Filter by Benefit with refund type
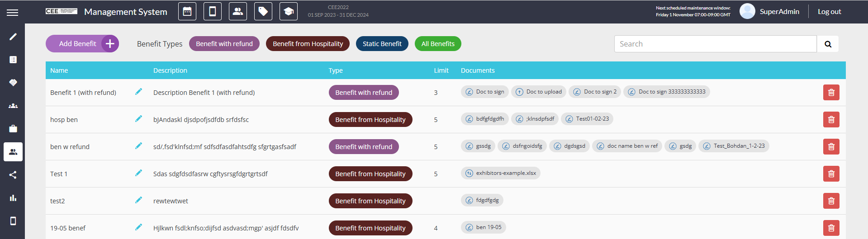The height and width of the screenshot is (239, 868). [224, 44]
